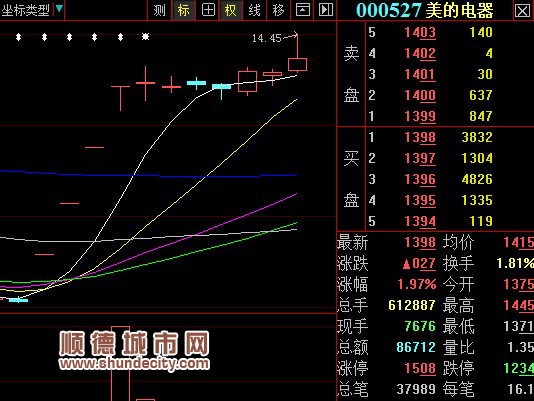Click the 总笔 value 37989
The height and width of the screenshot is (401, 534).
click(416, 389)
